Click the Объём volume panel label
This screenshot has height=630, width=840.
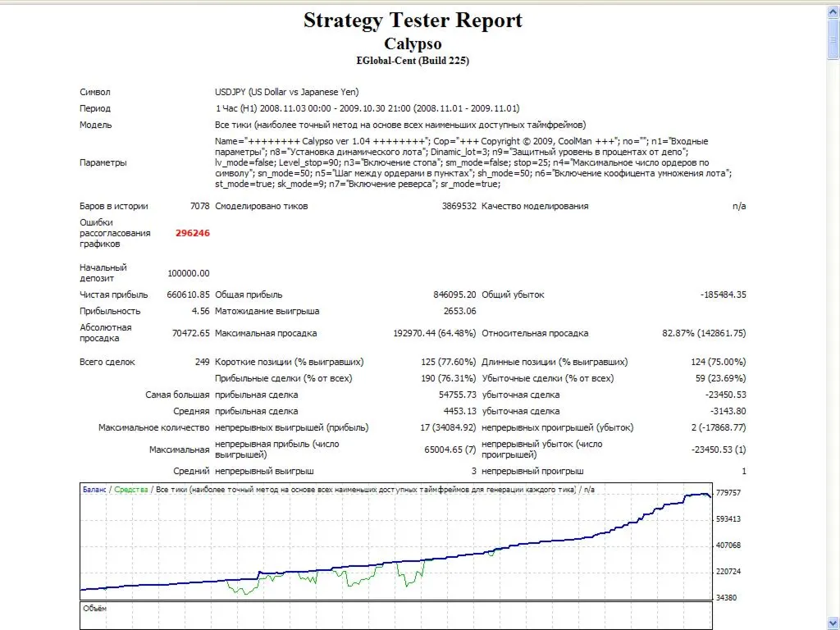point(95,609)
